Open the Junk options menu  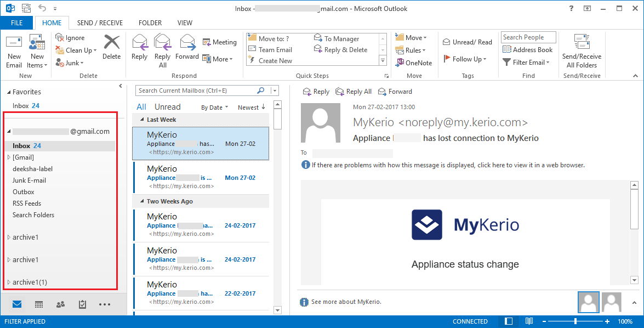[x=70, y=63]
